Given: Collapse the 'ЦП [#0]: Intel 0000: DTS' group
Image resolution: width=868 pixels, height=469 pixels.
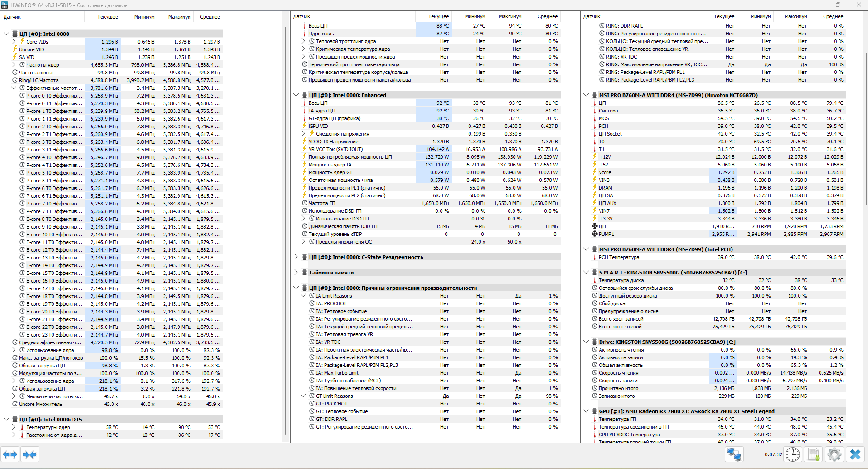Looking at the screenshot, I should [x=6, y=420].
